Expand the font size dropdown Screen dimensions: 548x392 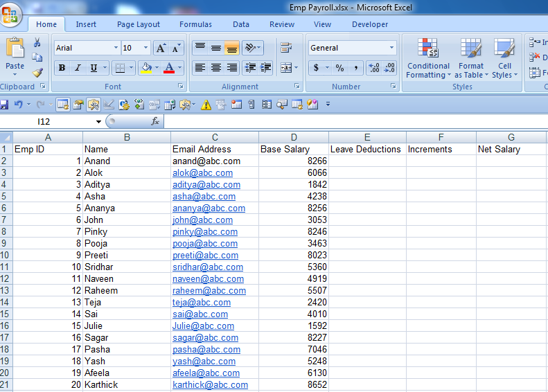coord(145,48)
